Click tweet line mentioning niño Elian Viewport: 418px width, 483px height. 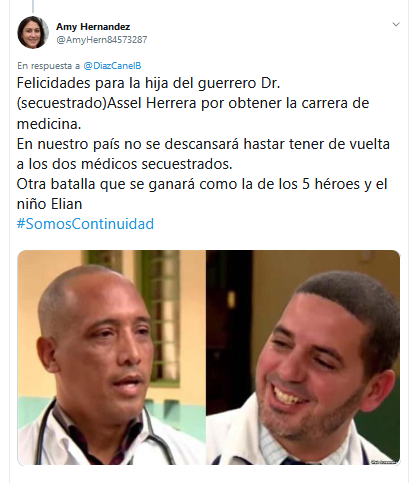coord(49,204)
